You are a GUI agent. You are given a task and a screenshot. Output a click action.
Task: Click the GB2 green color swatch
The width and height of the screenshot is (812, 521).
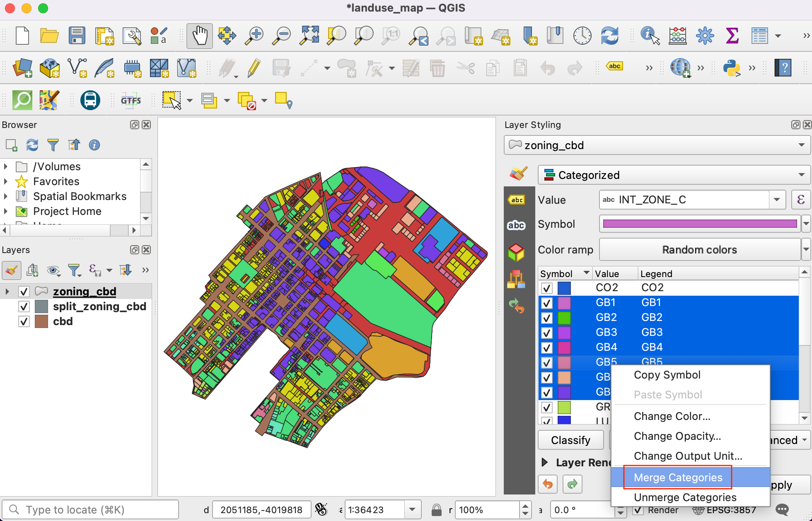(564, 318)
